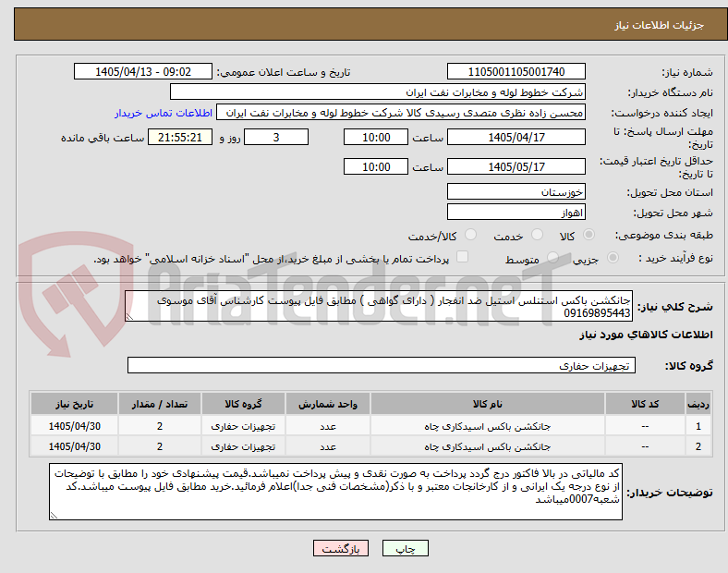This screenshot has width=728, height=573.
Task: Click the response deadline date 1405/04/17 field
Action: [516, 137]
